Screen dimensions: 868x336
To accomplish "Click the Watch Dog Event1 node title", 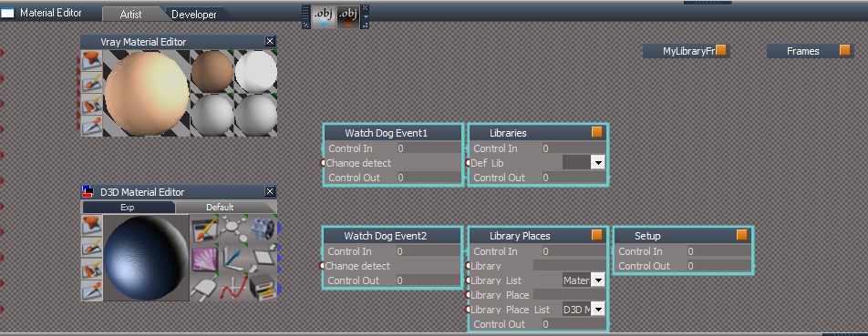I will point(387,133).
